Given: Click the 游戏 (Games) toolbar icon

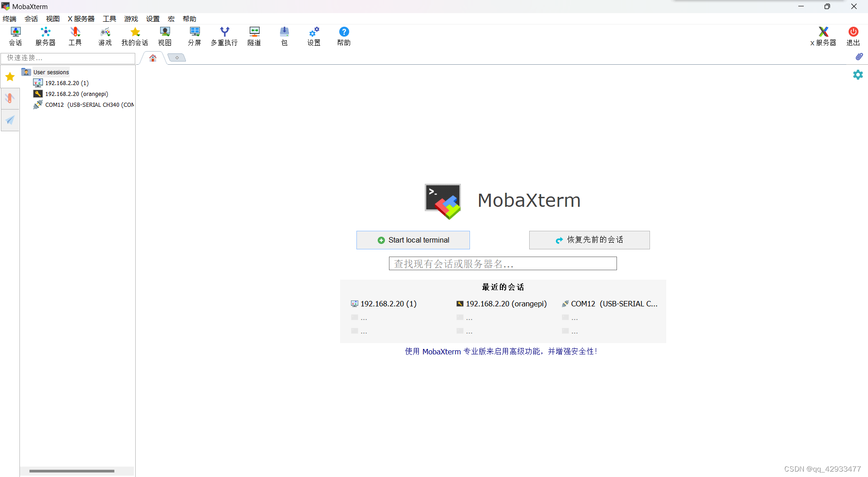Looking at the screenshot, I should coord(105,36).
